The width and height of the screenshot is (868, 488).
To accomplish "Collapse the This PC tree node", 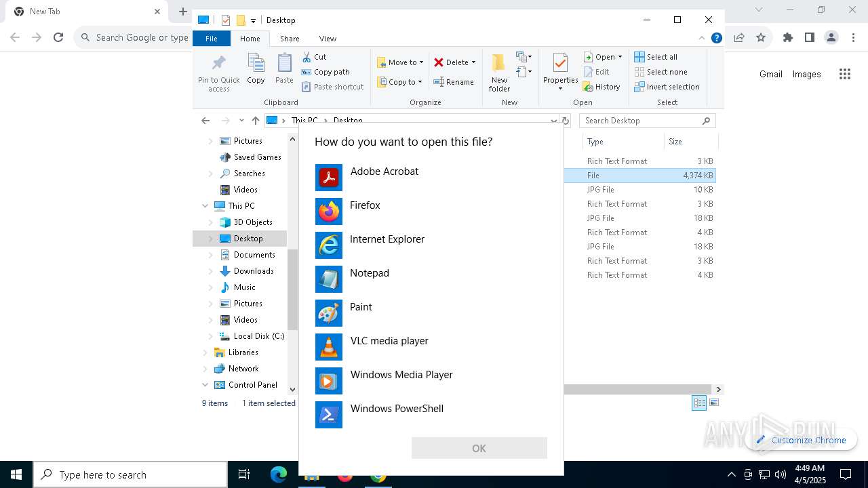I will [x=205, y=206].
